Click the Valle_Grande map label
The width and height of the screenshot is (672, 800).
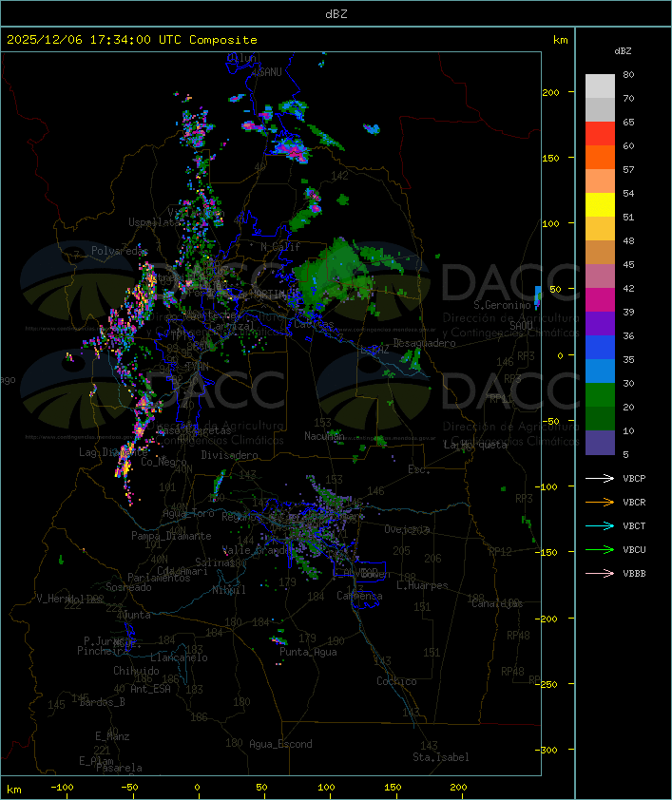coord(257,551)
